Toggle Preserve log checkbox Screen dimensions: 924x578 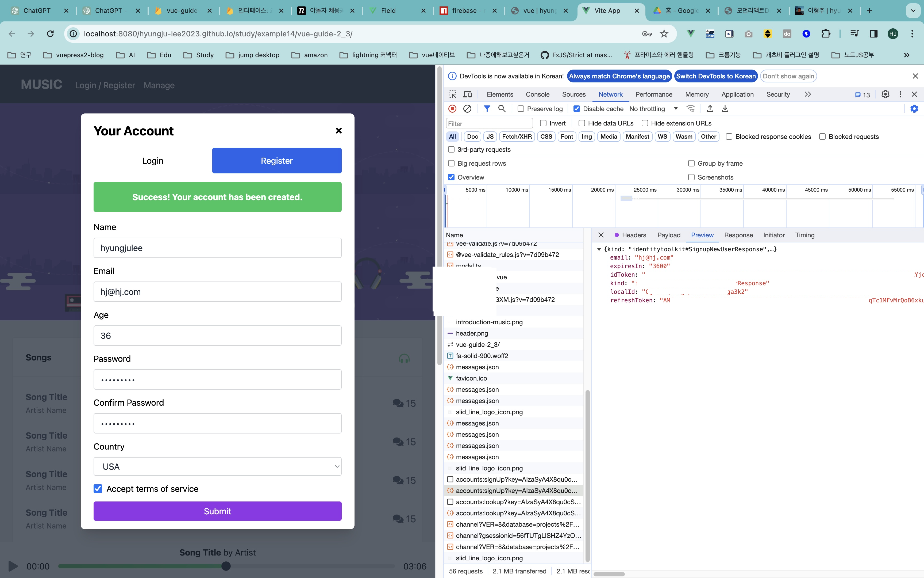520,109
